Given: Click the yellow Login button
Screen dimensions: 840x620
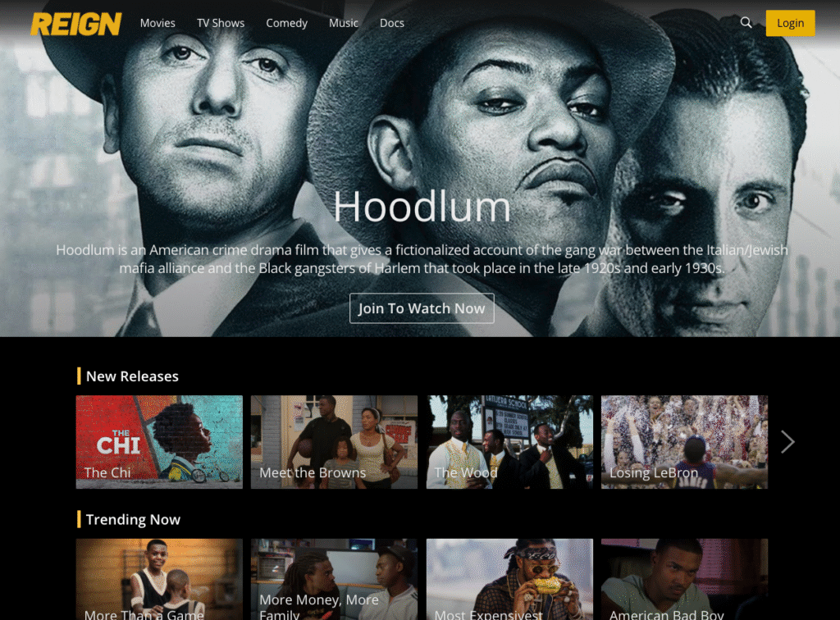Looking at the screenshot, I should pyautogui.click(x=790, y=23).
